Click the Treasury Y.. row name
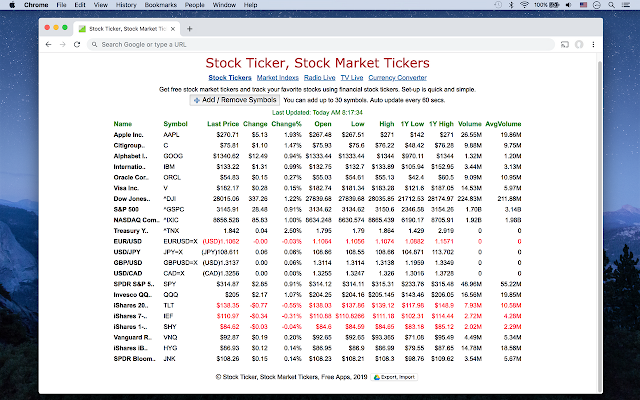The image size is (640, 400). (131, 231)
